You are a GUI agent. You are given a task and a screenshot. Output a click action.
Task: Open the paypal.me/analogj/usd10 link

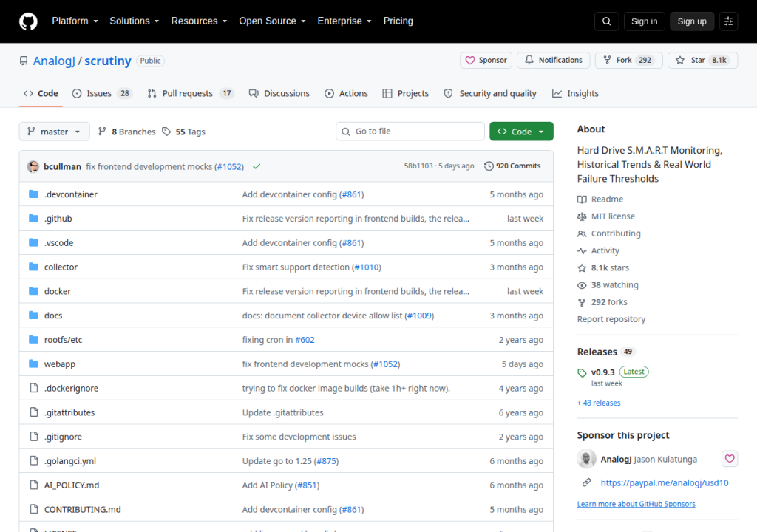point(665,482)
